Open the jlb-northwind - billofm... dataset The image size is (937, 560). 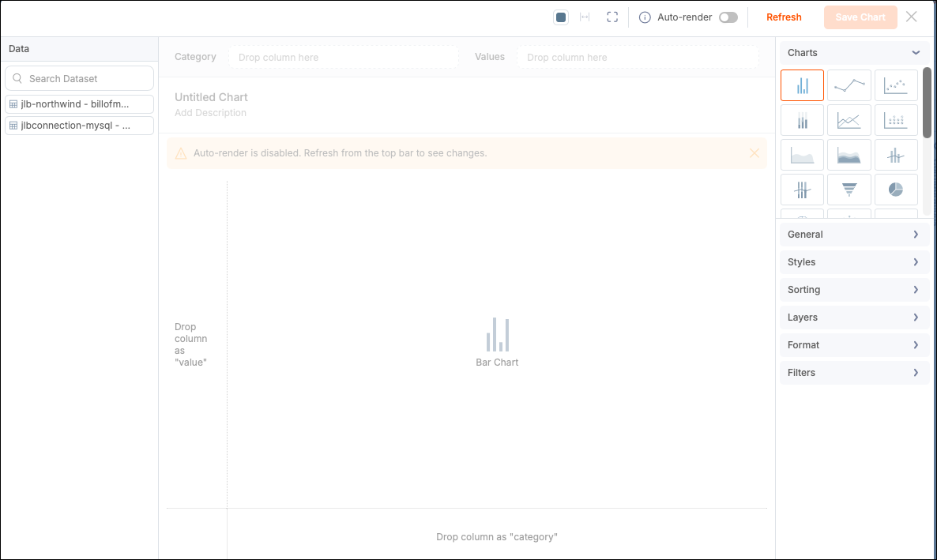coord(80,104)
